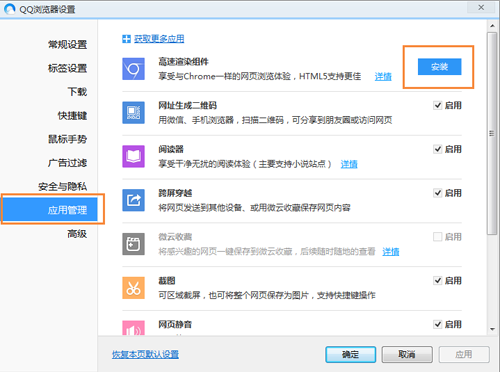Click the vertical scrollbar thumb

pos(492,133)
